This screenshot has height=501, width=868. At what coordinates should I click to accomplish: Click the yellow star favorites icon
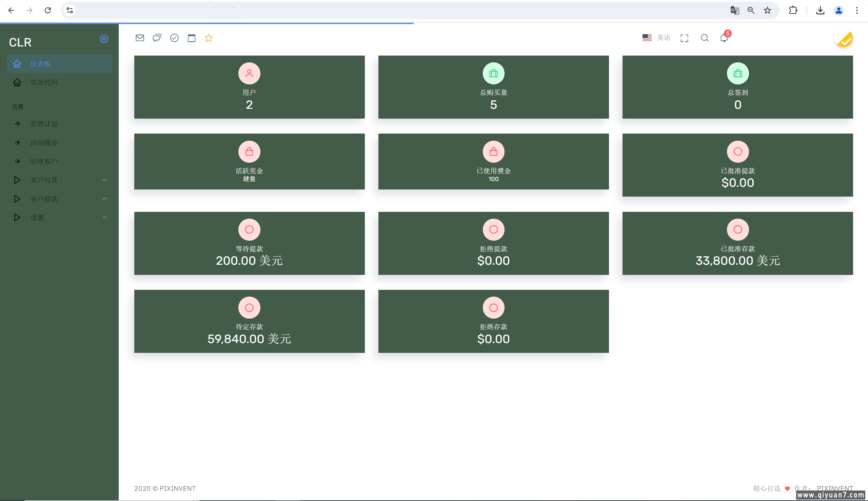tap(209, 38)
